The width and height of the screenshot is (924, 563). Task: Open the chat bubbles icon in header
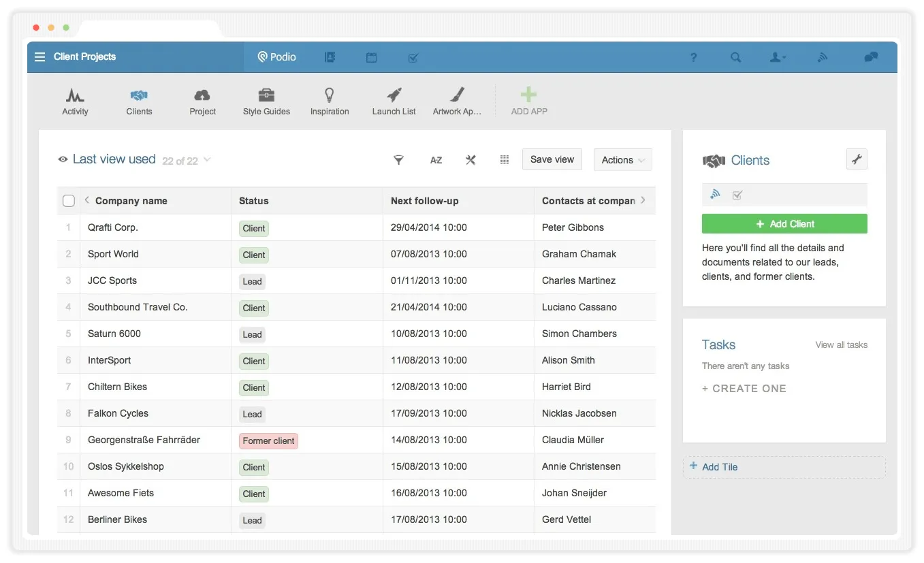pyautogui.click(x=871, y=58)
